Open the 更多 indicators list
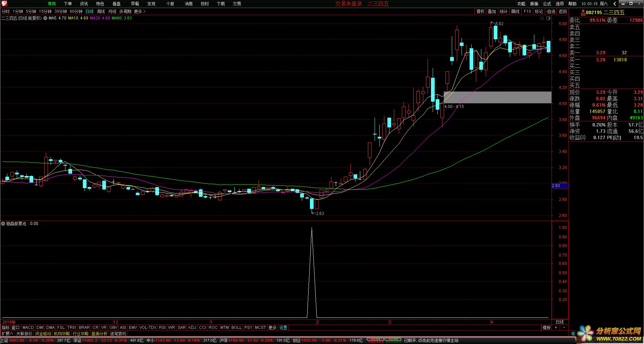The width and height of the screenshot is (644, 344). pyautogui.click(x=272, y=328)
